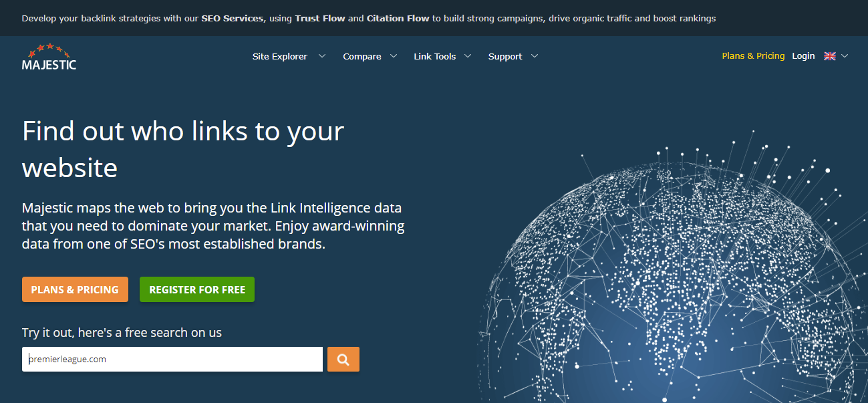Click Trust Flow in the top banner

319,19
